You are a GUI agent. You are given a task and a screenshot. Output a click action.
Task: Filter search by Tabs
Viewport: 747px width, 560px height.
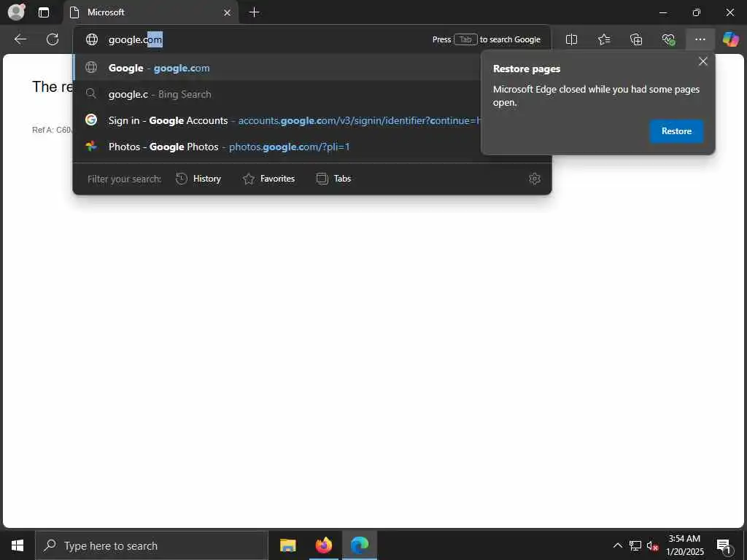(x=334, y=179)
